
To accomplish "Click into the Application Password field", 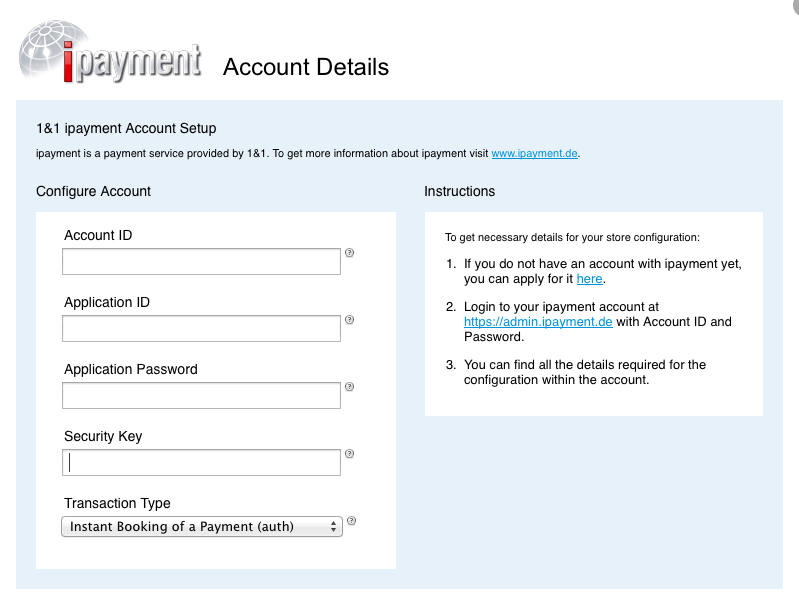I will 201,396.
